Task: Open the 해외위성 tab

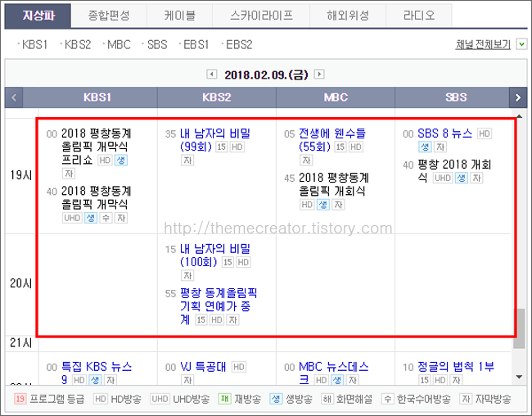Action: point(348,16)
